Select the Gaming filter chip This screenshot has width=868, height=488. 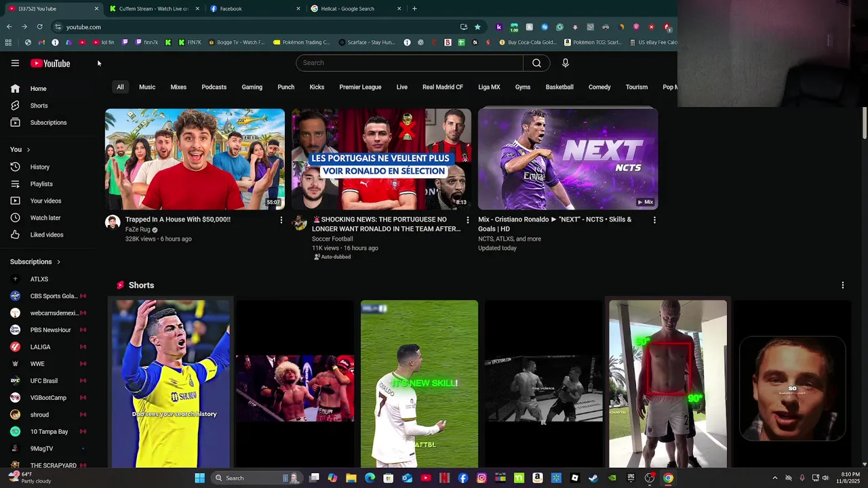(252, 87)
